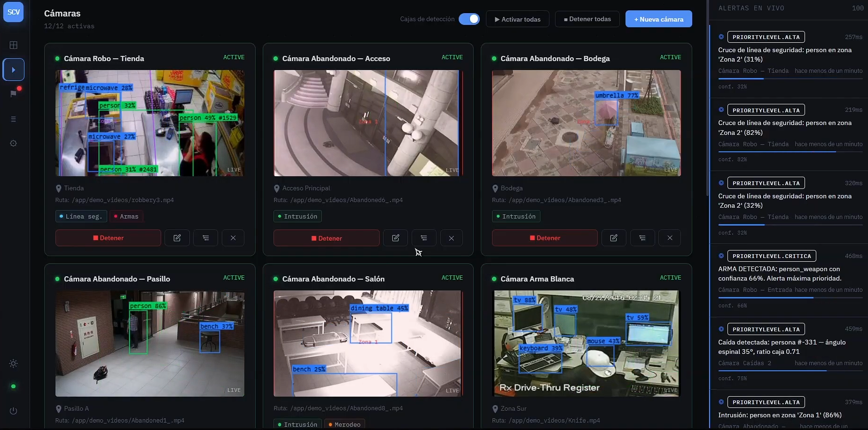868x430 pixels.
Task: Open the alerts flag icon in sidebar
Action: tap(14, 94)
